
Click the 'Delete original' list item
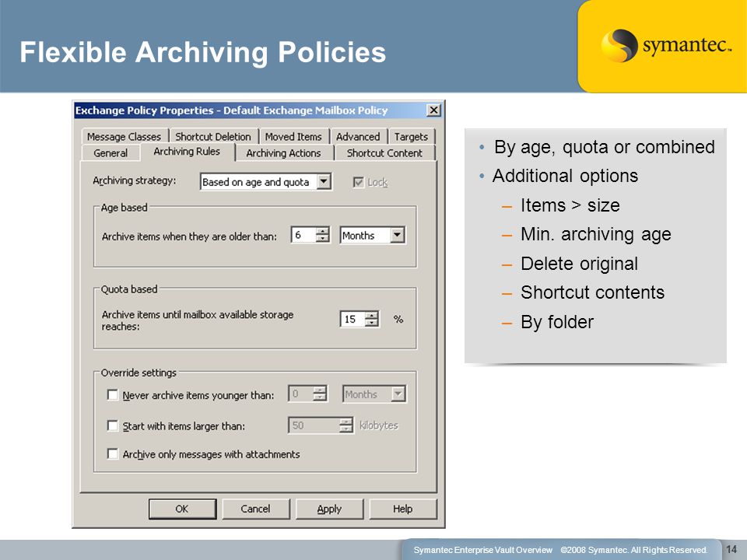[x=579, y=264]
